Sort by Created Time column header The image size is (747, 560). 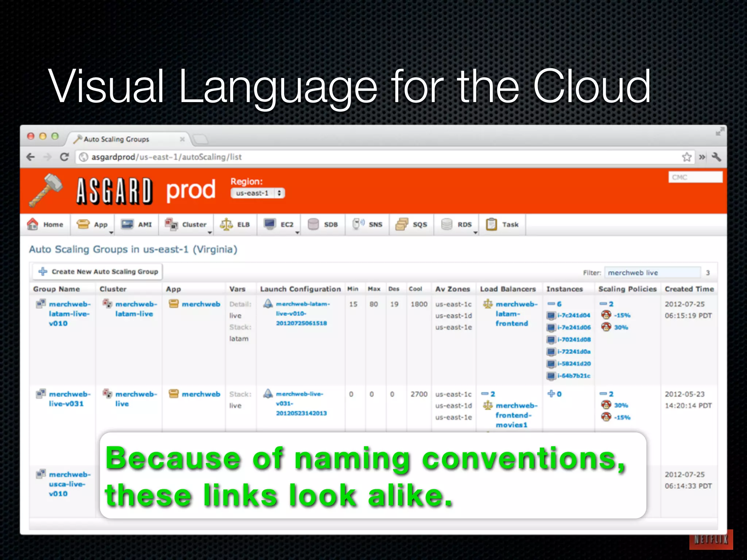(689, 289)
